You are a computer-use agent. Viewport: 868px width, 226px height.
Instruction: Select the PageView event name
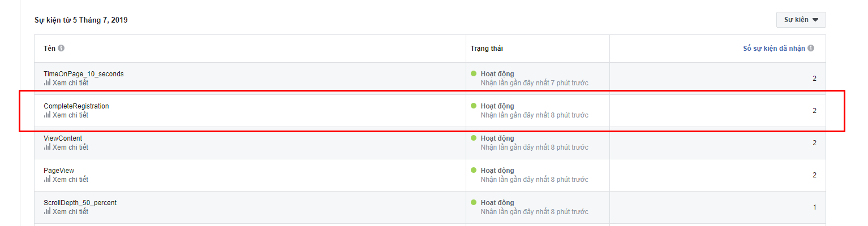click(59, 171)
